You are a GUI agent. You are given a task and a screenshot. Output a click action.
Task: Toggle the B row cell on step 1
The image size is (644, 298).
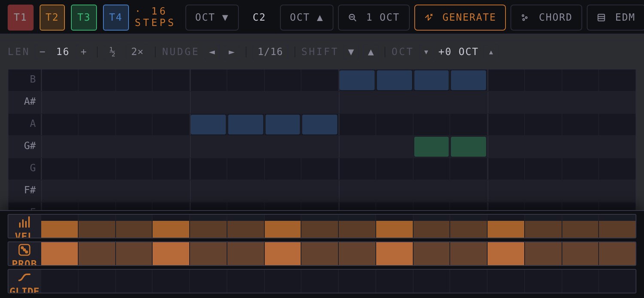(x=60, y=80)
